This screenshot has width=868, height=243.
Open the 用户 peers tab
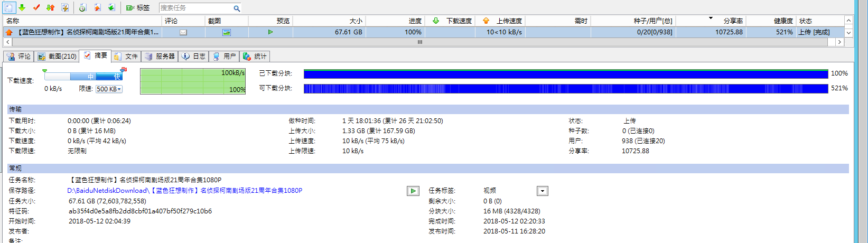[x=224, y=56]
